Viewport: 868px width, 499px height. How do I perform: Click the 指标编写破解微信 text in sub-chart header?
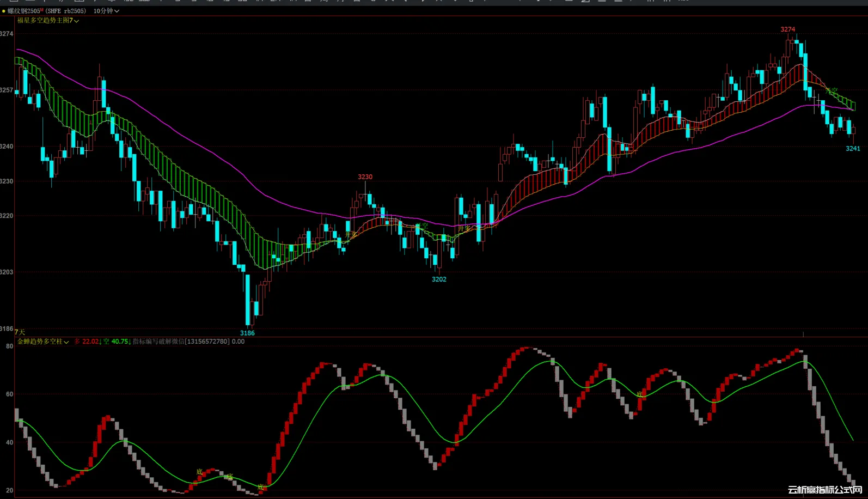pos(159,342)
